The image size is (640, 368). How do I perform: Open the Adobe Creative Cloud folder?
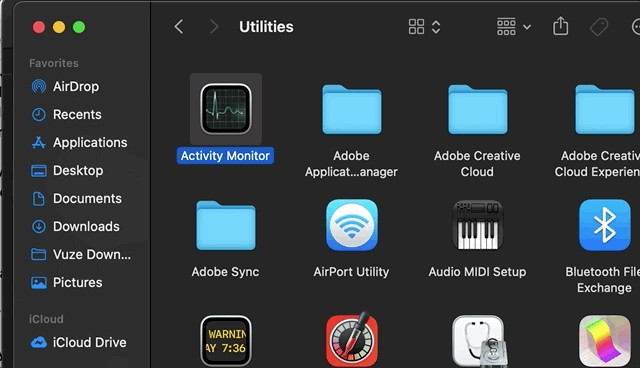pos(478,109)
